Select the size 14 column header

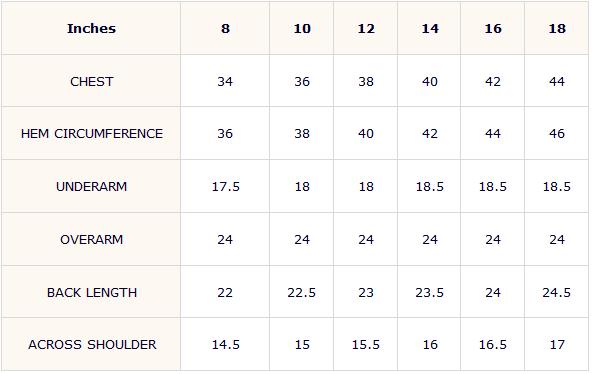[430, 28]
